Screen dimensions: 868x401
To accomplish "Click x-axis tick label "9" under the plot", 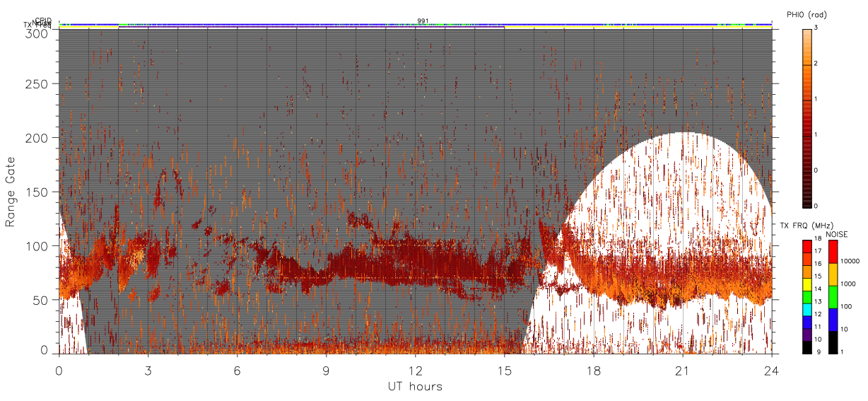I will tap(327, 370).
